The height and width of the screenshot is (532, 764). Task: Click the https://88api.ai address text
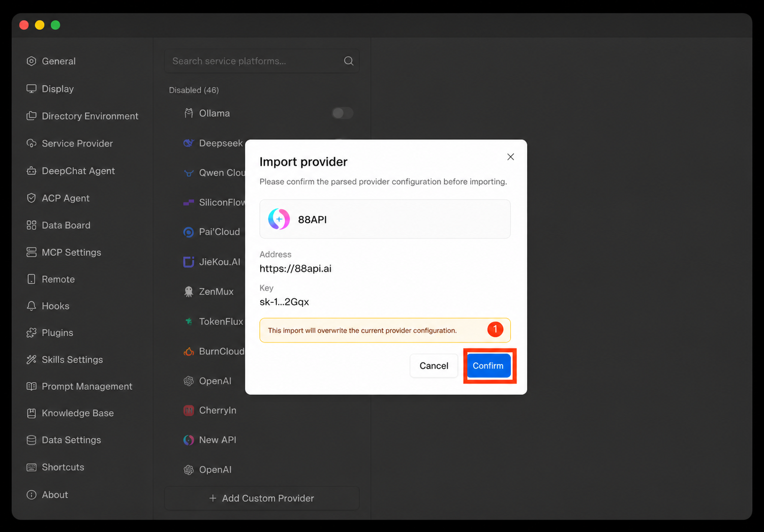[295, 268]
